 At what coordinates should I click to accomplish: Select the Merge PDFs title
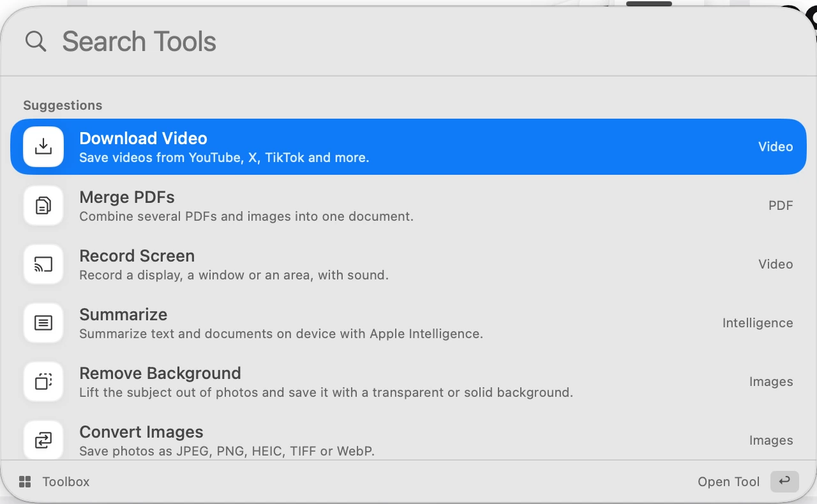click(x=127, y=197)
